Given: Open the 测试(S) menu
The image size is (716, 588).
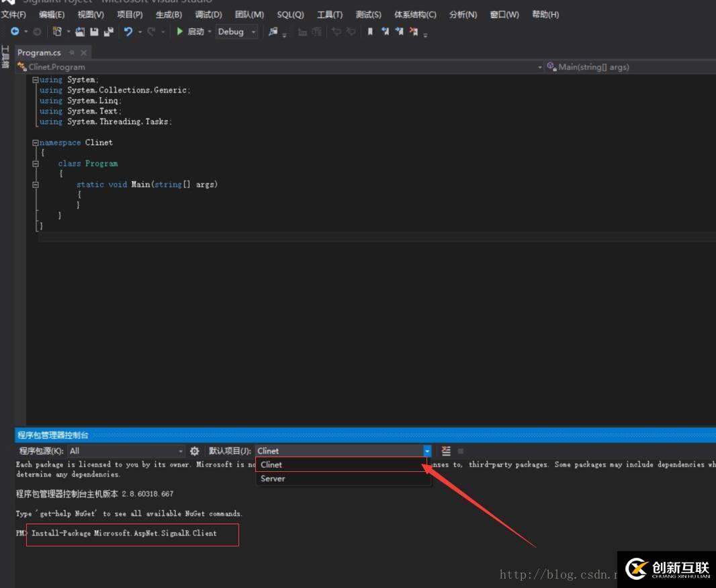Looking at the screenshot, I should (369, 15).
